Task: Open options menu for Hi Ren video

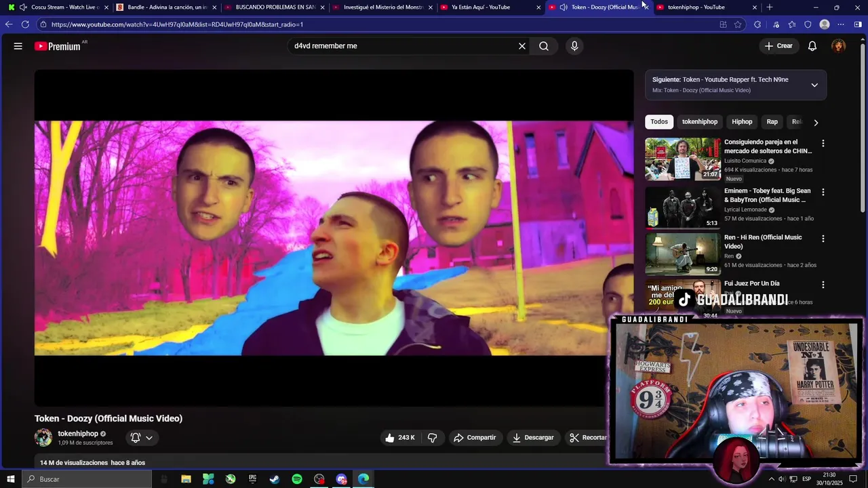Action: 823,239
